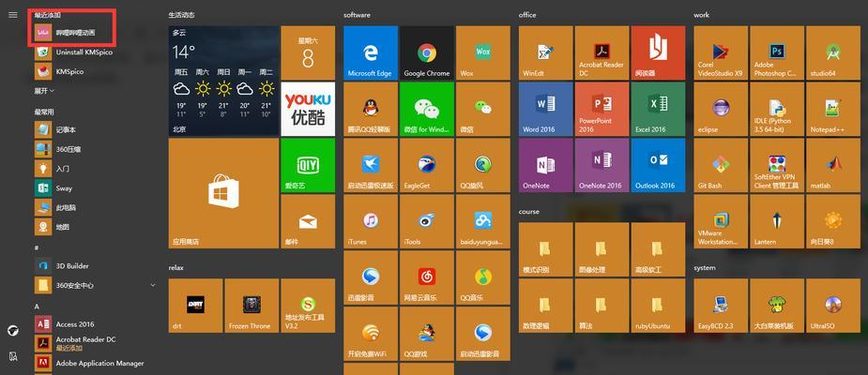
Task: Open the rubyUbuntu folder tile
Action: point(658,306)
